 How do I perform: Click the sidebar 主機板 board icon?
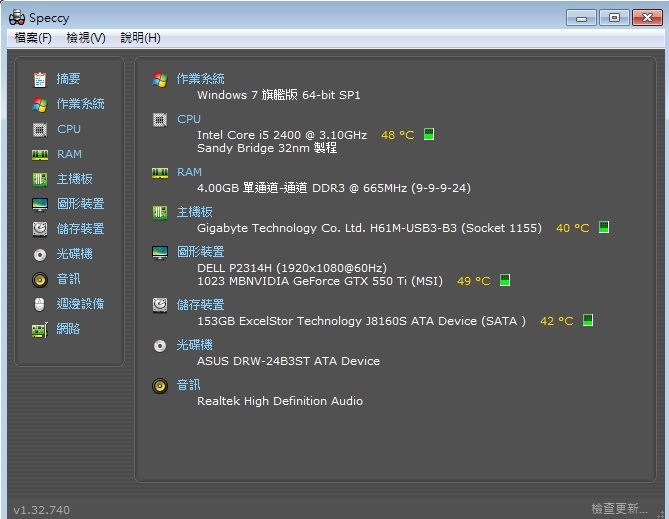coord(40,179)
